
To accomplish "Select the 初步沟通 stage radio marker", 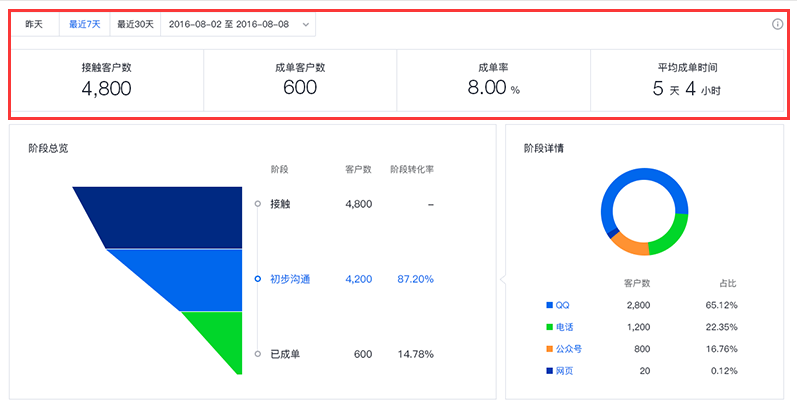I will pyautogui.click(x=258, y=279).
